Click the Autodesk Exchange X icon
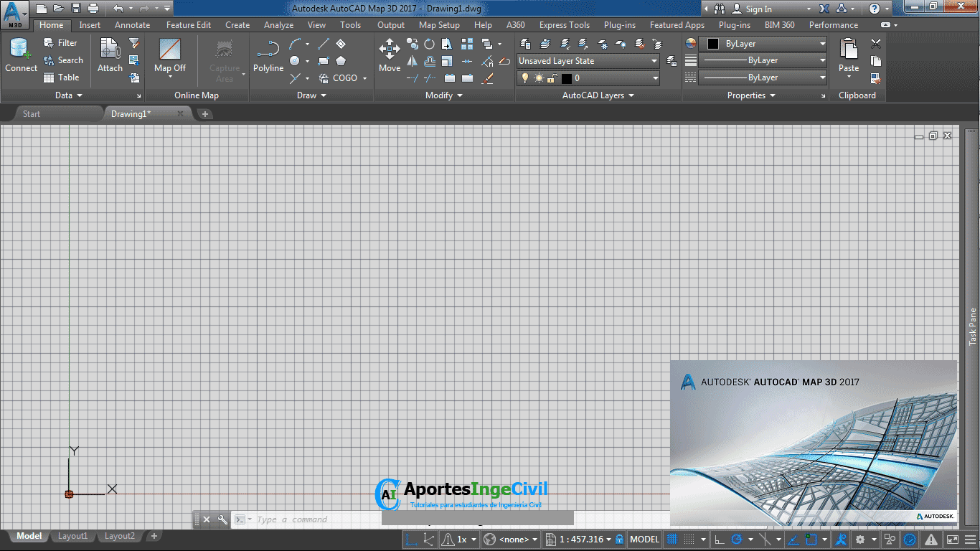This screenshot has height=551, width=980. pyautogui.click(x=824, y=9)
